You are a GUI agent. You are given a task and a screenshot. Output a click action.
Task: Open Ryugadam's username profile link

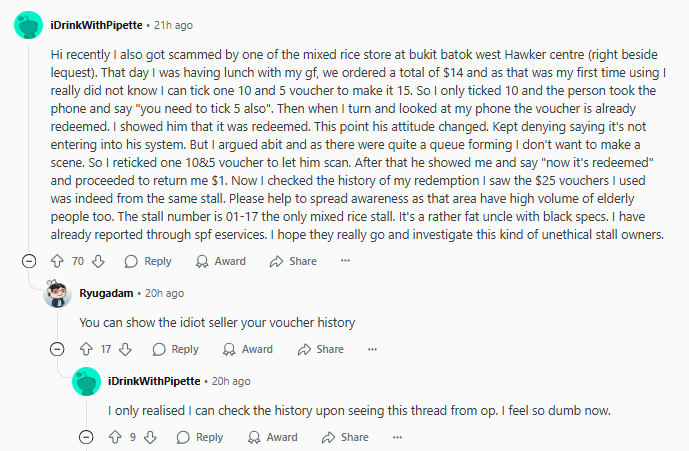coord(106,293)
